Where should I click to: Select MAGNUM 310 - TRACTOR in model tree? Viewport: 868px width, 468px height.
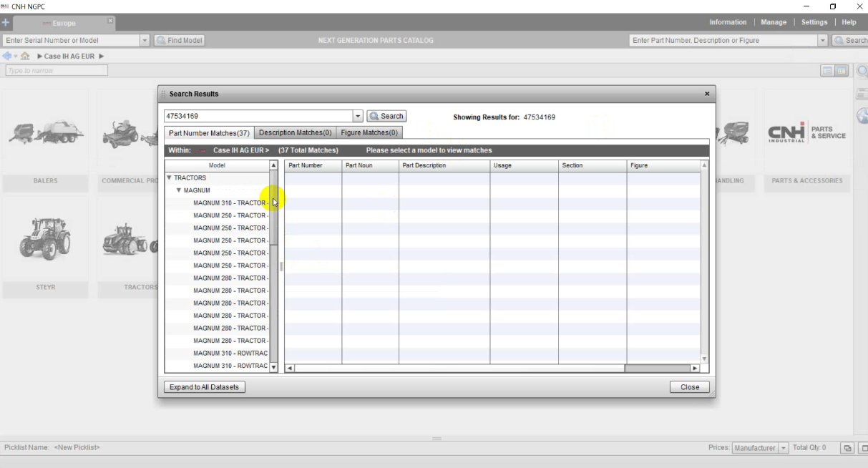[218, 203]
